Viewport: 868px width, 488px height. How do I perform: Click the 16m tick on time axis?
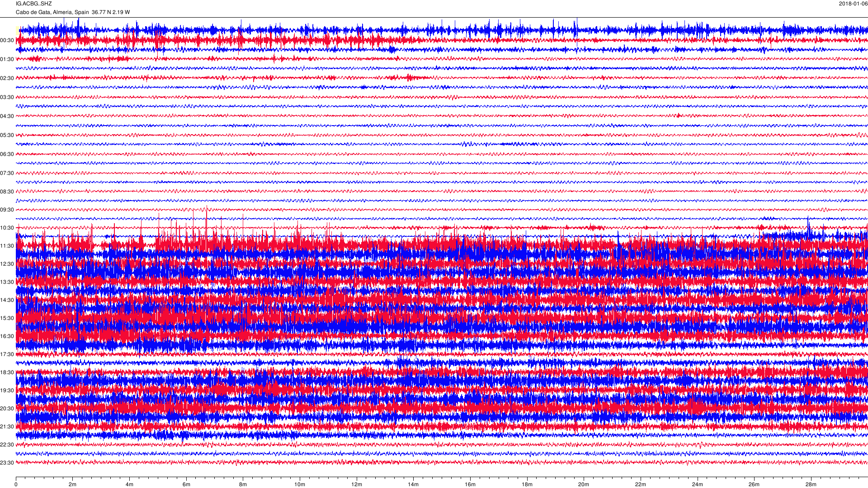click(x=470, y=484)
